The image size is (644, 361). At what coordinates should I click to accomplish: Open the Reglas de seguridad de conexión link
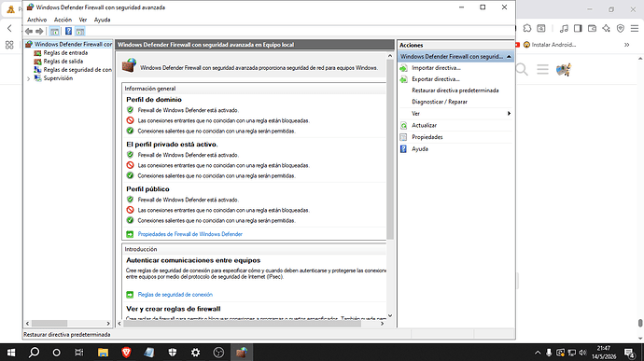point(175,295)
